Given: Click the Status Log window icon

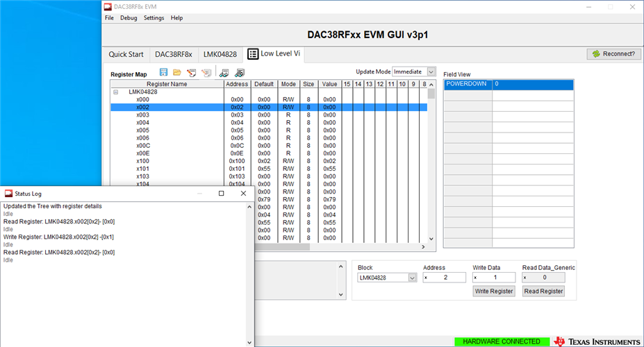Looking at the screenshot, I should (8, 193).
